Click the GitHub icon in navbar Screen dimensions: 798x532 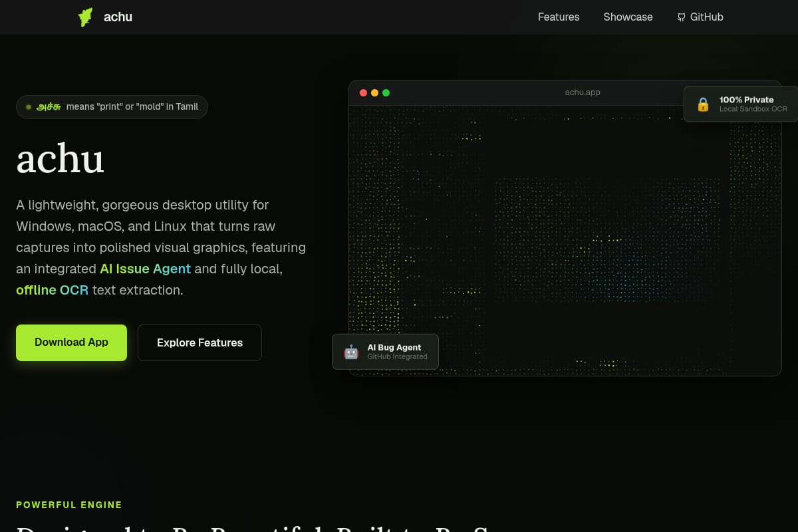pyautogui.click(x=681, y=17)
